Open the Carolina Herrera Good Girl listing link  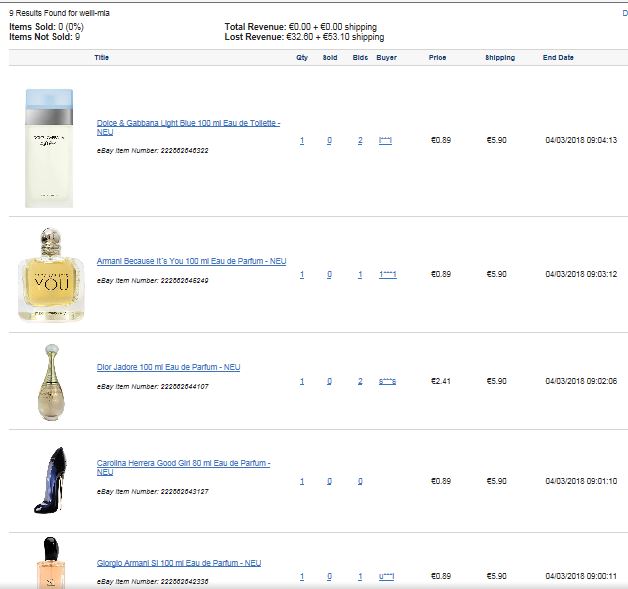coord(183,467)
